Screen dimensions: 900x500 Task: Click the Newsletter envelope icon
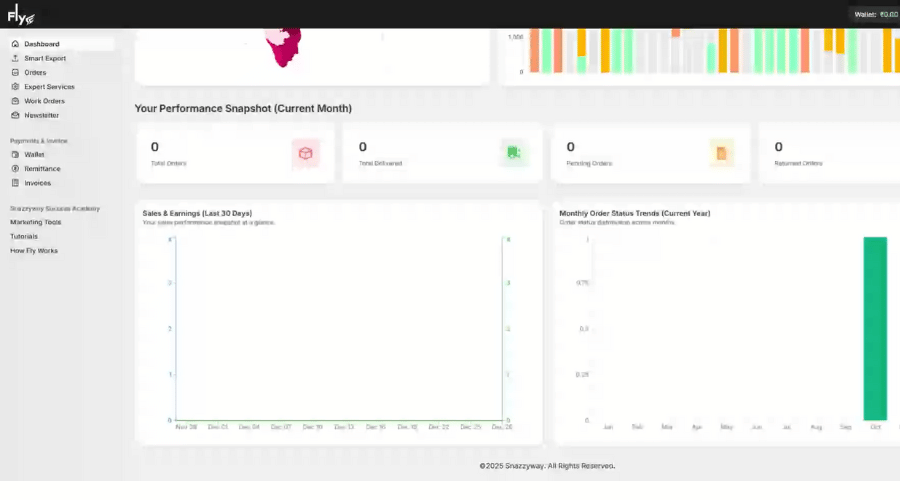(15, 115)
